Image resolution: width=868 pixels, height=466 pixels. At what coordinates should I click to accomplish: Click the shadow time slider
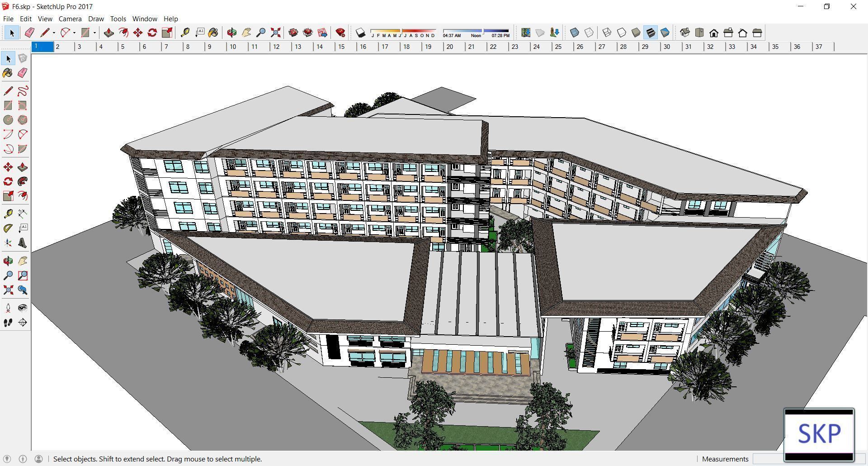tap(483, 31)
